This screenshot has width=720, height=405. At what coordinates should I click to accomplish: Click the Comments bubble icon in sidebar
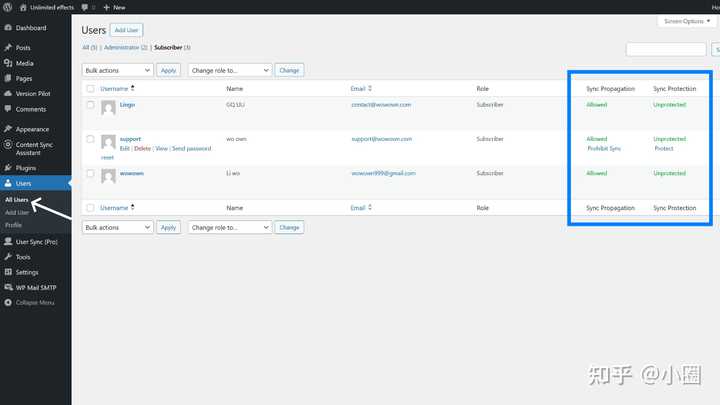(8, 109)
